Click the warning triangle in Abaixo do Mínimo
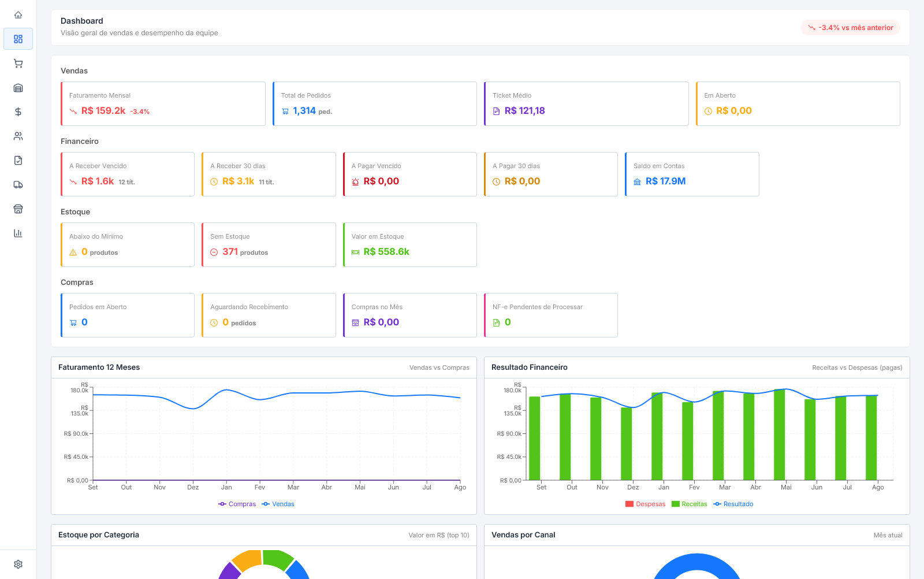Viewport: 924px width, 579px height. (73, 253)
